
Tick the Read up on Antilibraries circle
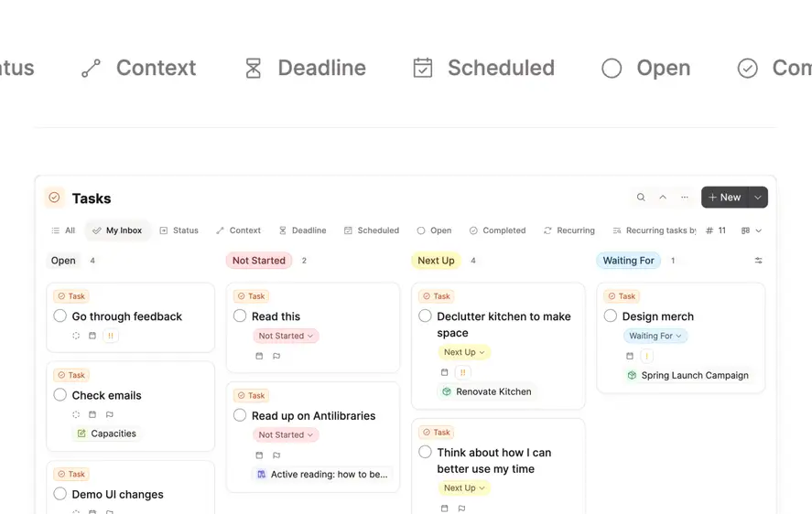[240, 415]
